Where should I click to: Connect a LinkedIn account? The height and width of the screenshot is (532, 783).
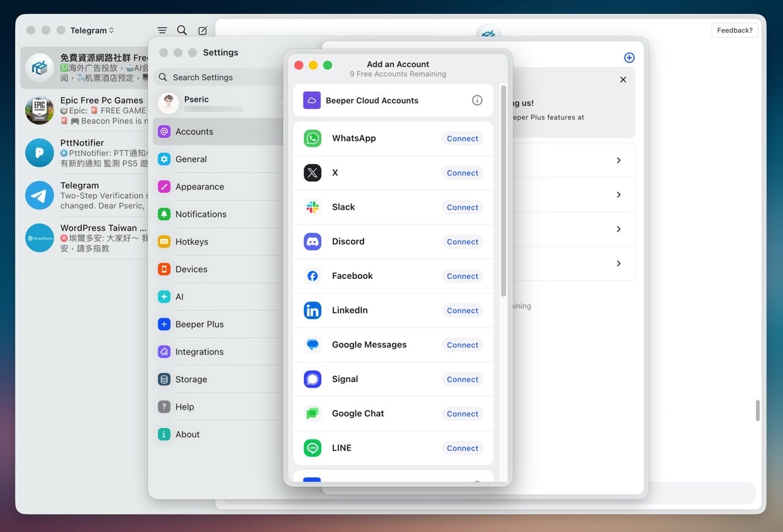click(x=462, y=311)
